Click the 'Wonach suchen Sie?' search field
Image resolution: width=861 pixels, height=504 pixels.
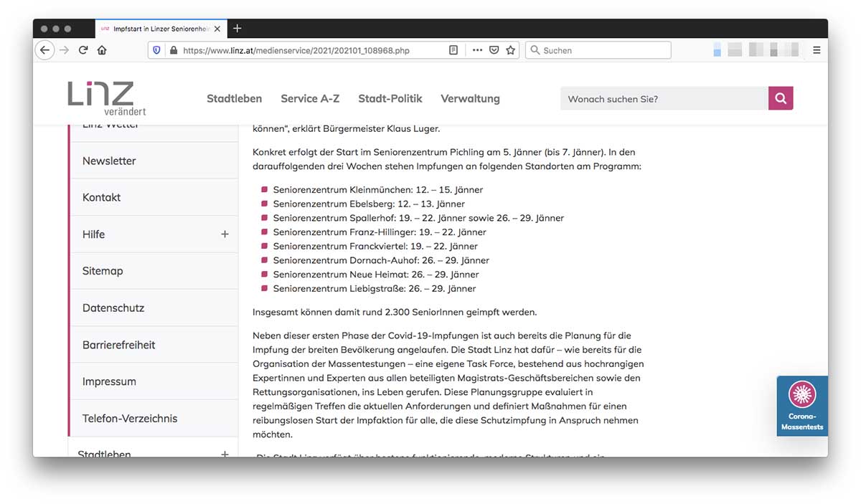coord(664,99)
